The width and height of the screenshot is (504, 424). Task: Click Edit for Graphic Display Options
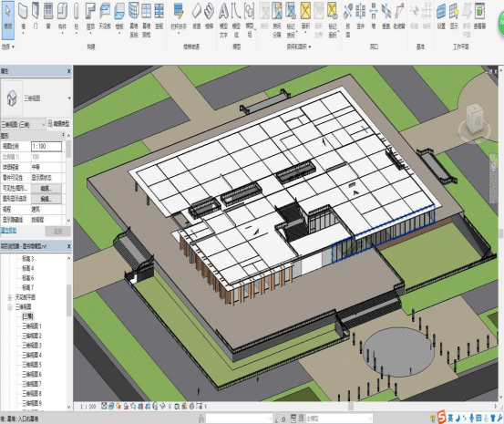click(46, 199)
